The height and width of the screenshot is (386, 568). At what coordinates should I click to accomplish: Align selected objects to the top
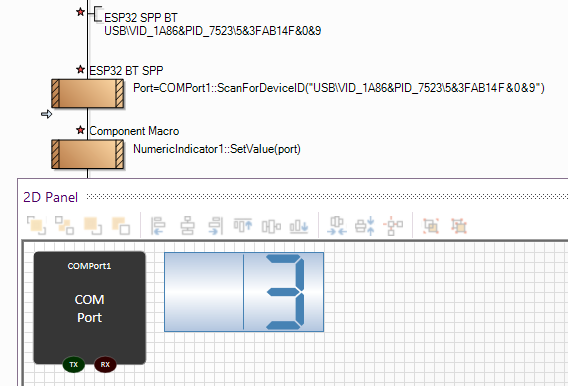tap(243, 226)
